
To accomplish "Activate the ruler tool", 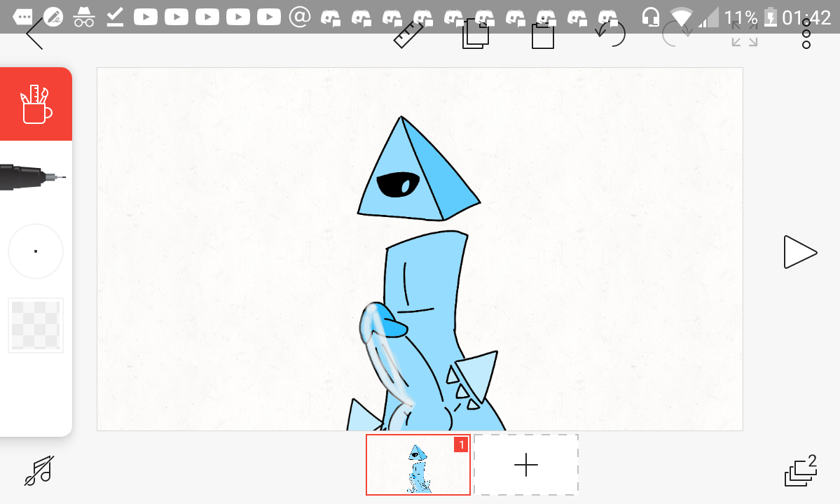I will coord(408,34).
